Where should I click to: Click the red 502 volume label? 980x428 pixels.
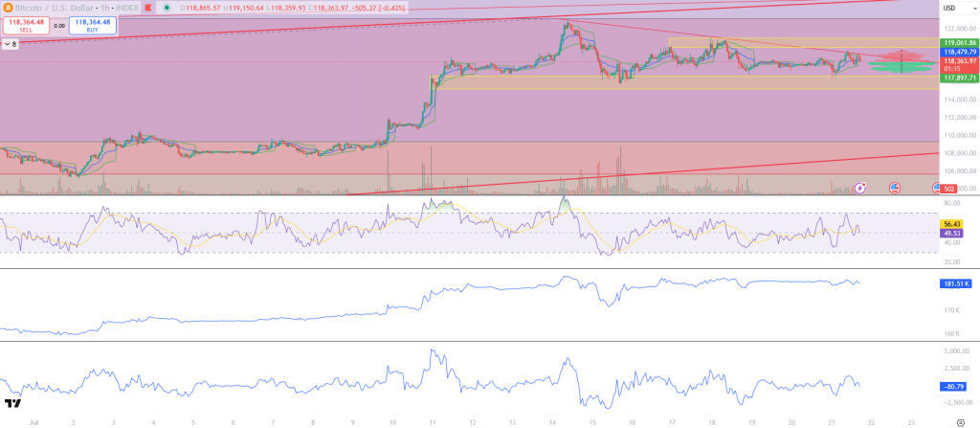949,189
